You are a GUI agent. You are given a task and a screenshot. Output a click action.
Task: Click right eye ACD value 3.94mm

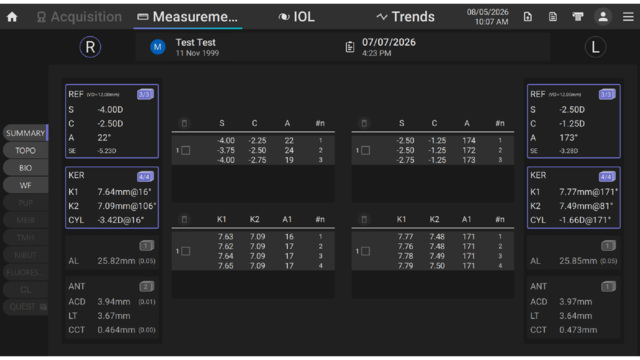[x=113, y=302]
